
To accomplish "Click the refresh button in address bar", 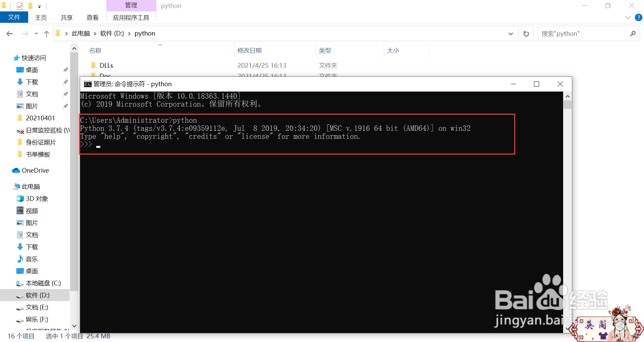I will 526,33.
